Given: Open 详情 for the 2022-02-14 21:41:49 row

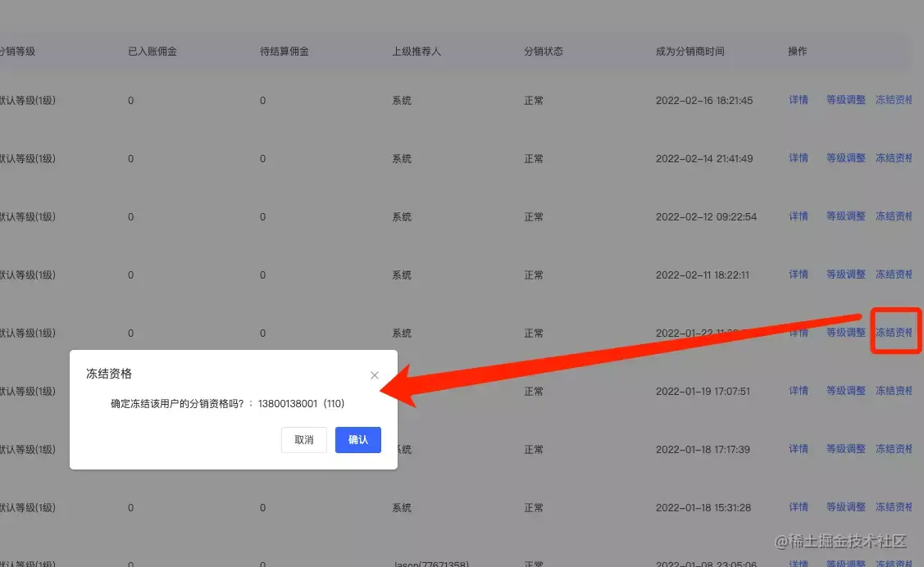Looking at the screenshot, I should pos(799,158).
